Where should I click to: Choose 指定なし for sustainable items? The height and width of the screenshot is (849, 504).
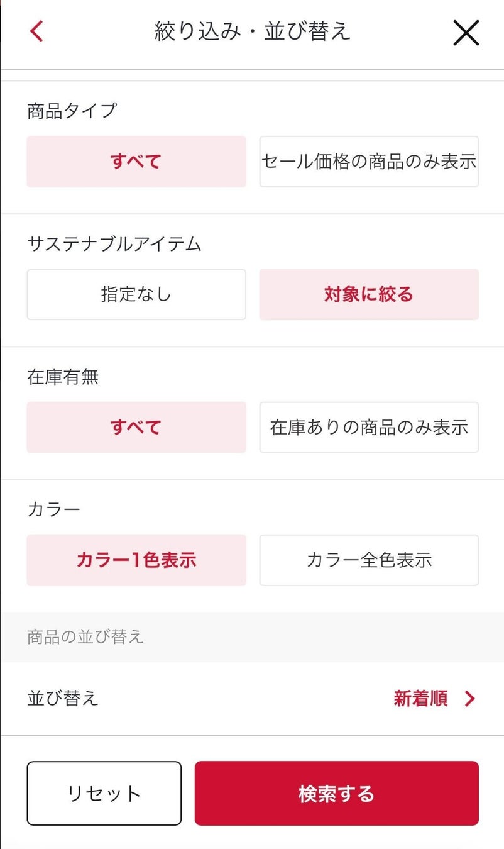click(136, 294)
